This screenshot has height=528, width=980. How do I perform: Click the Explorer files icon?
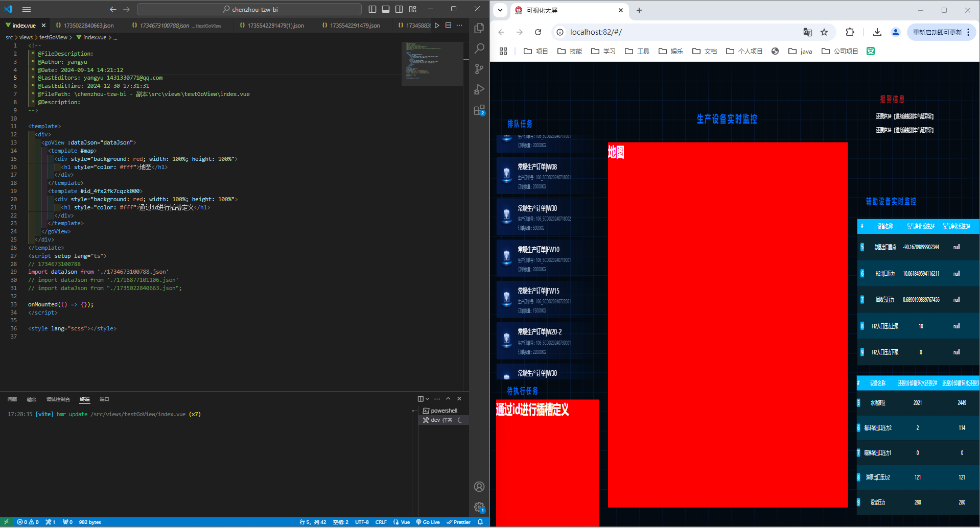(479, 28)
